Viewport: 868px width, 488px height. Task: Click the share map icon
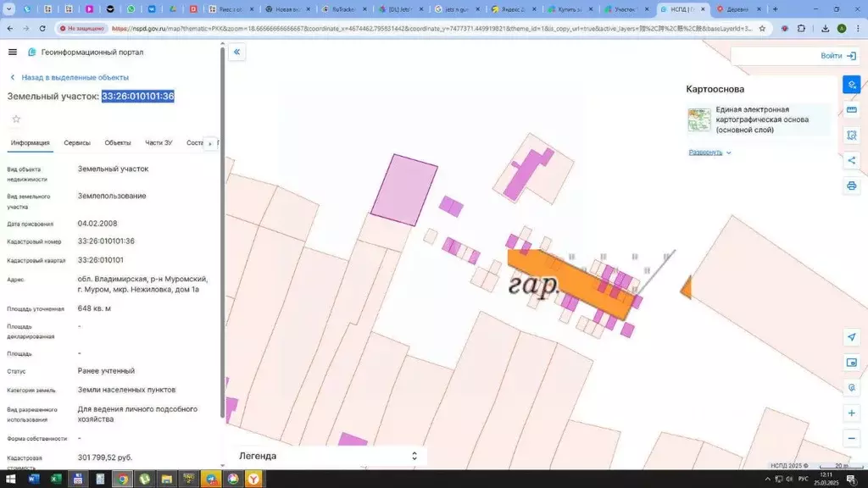pyautogui.click(x=852, y=160)
